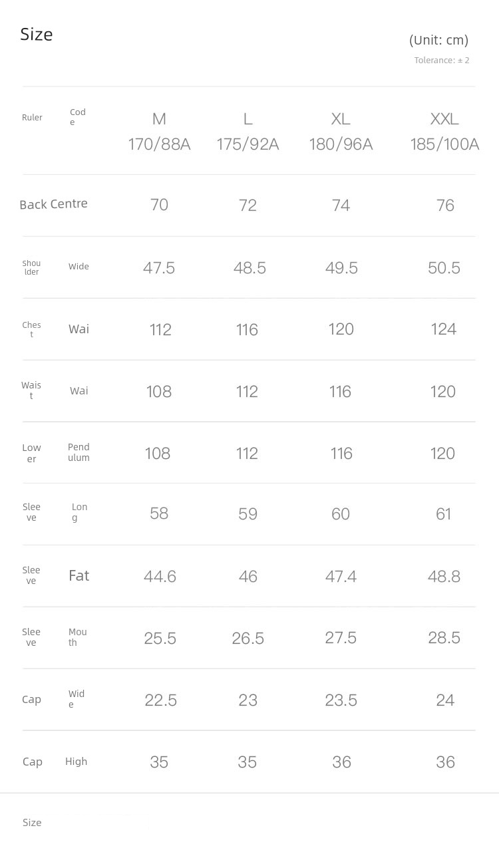Click the Size heading

pyautogui.click(x=37, y=35)
